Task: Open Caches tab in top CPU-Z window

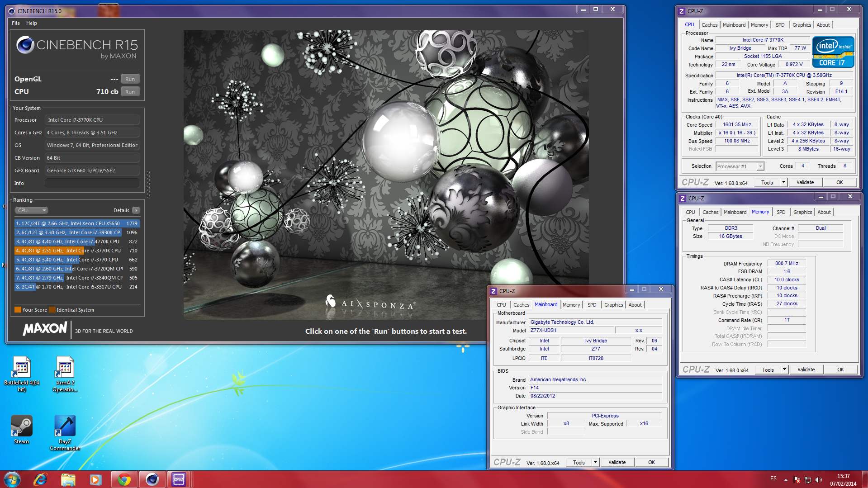Action: (x=709, y=25)
